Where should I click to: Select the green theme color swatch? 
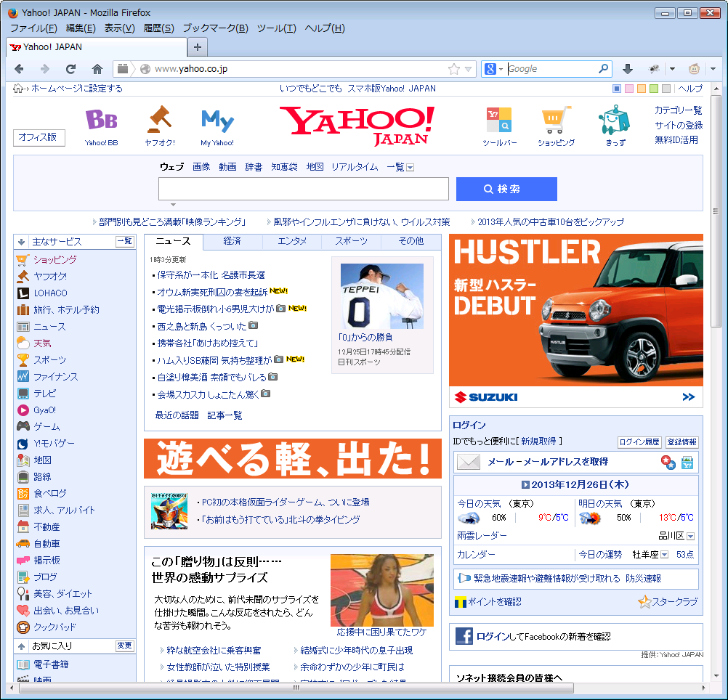click(x=654, y=89)
